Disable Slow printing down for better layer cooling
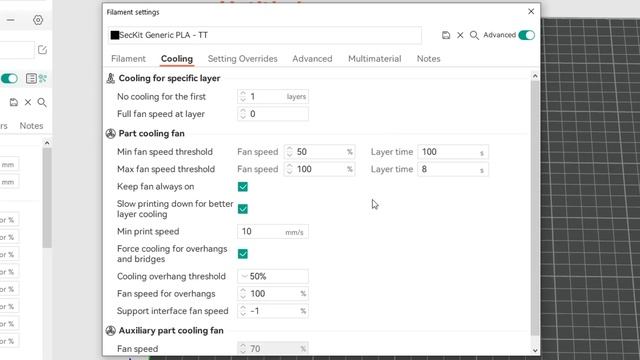Image resolution: width=640 pixels, height=360 pixels. tap(243, 209)
